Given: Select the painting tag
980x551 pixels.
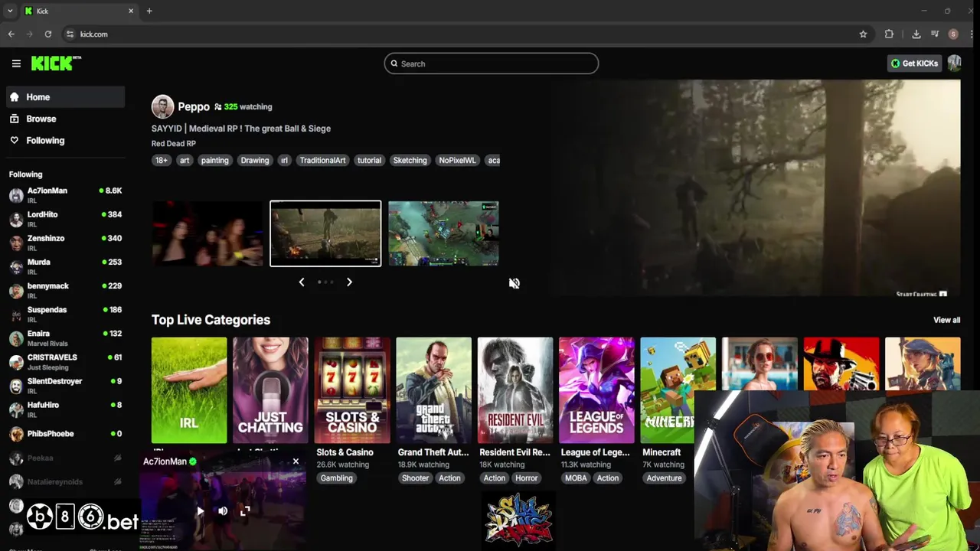Looking at the screenshot, I should pos(214,160).
